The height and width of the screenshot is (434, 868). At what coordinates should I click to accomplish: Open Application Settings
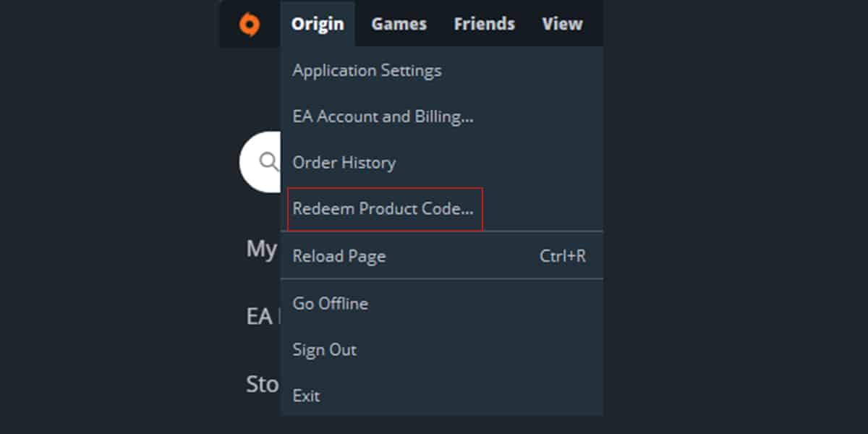(x=367, y=70)
